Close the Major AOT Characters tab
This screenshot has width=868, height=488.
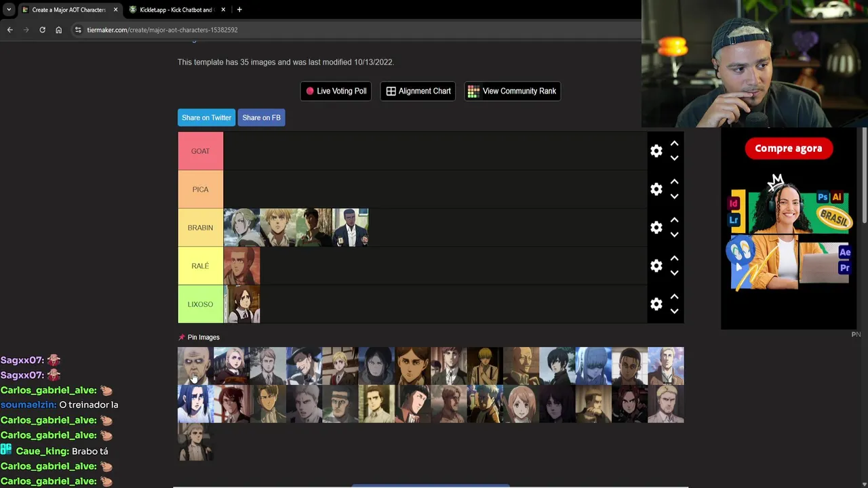point(115,9)
